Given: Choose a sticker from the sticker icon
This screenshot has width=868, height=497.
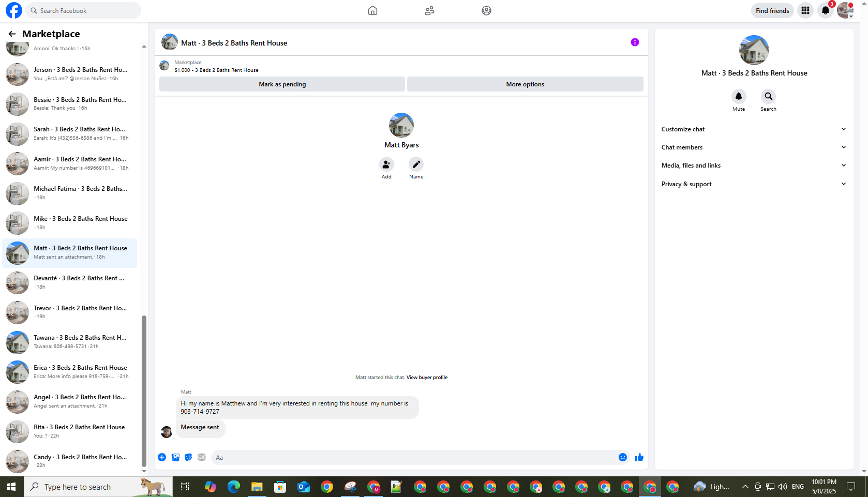Looking at the screenshot, I should [188, 457].
